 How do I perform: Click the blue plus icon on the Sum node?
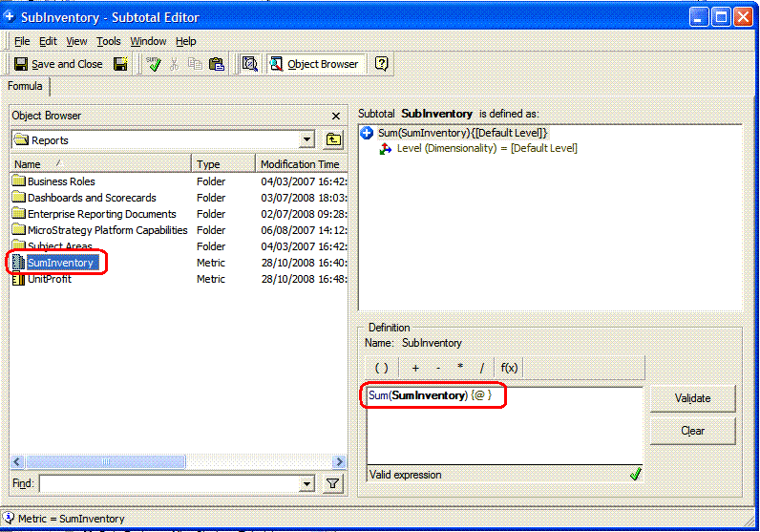coord(367,133)
